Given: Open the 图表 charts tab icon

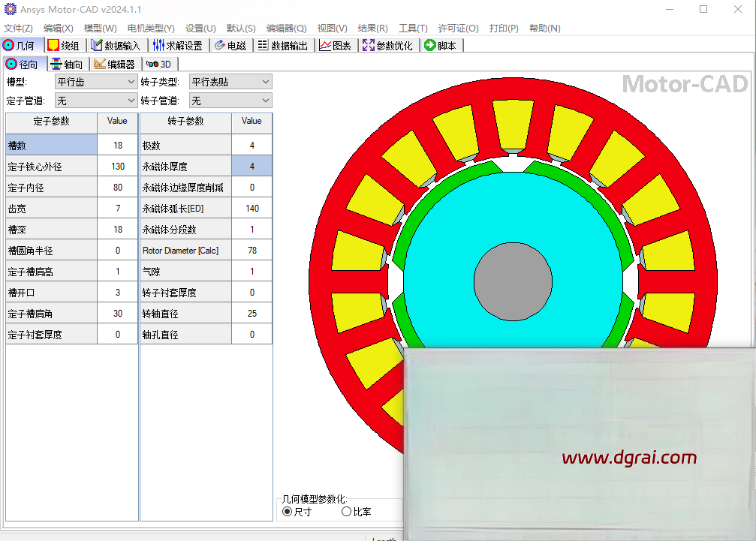Looking at the screenshot, I should coord(325,45).
